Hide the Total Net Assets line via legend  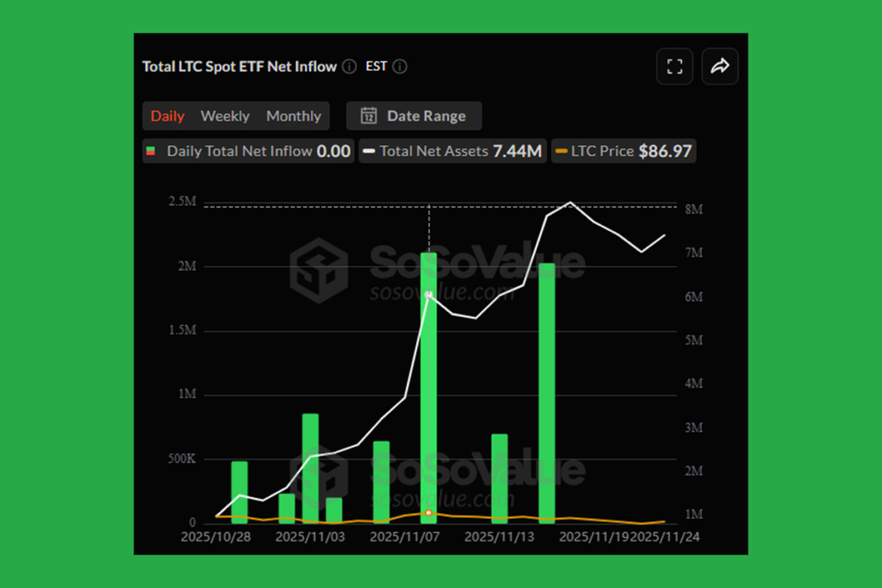tap(452, 151)
